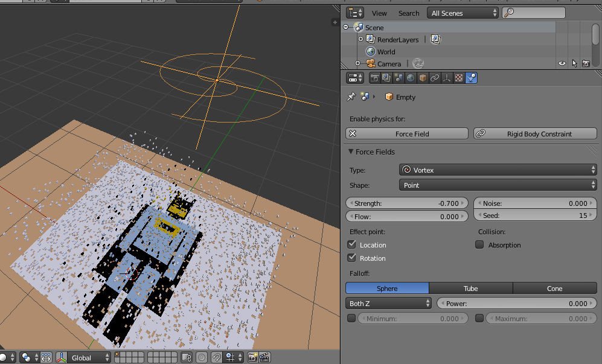This screenshot has width=602, height=364.
Task: Click the lock camera to layers icon
Action: (187, 357)
